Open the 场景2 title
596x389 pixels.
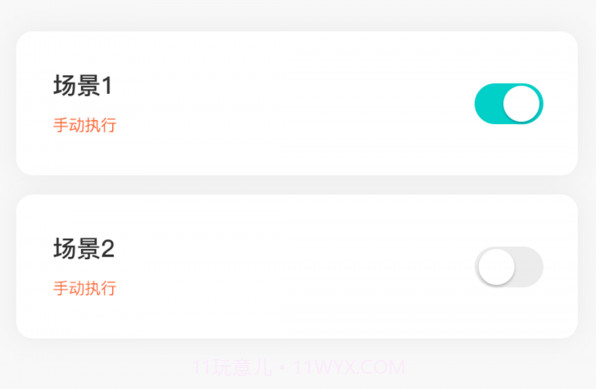click(x=84, y=248)
